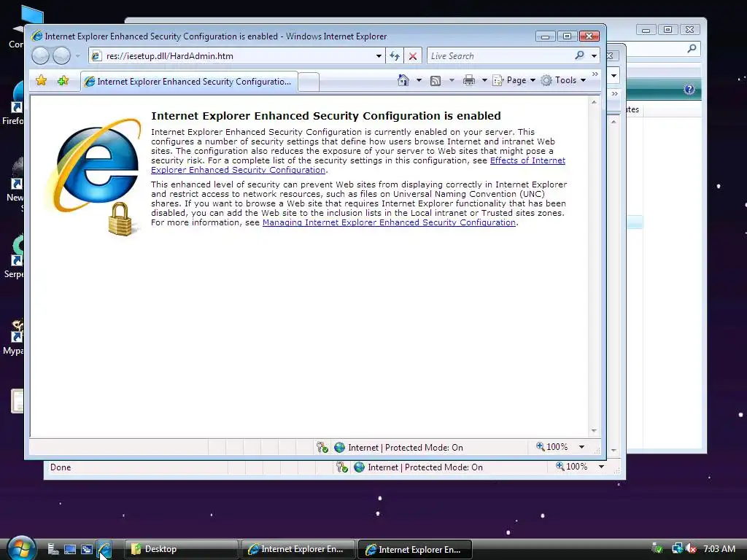Screen dimensions: 747x560
Task: Click the Server Manager Quick Launch icon
Action: point(53,550)
